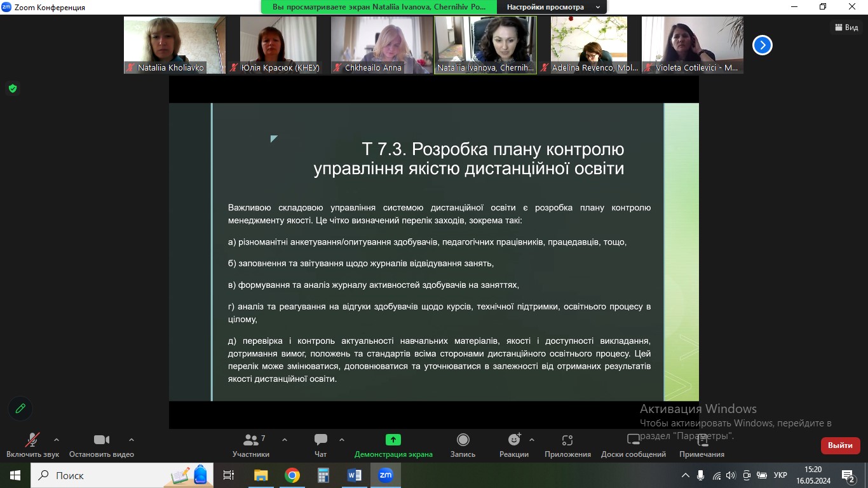Image resolution: width=868 pixels, height=488 pixels.
Task: Open the Participants panel
Action: point(251,445)
